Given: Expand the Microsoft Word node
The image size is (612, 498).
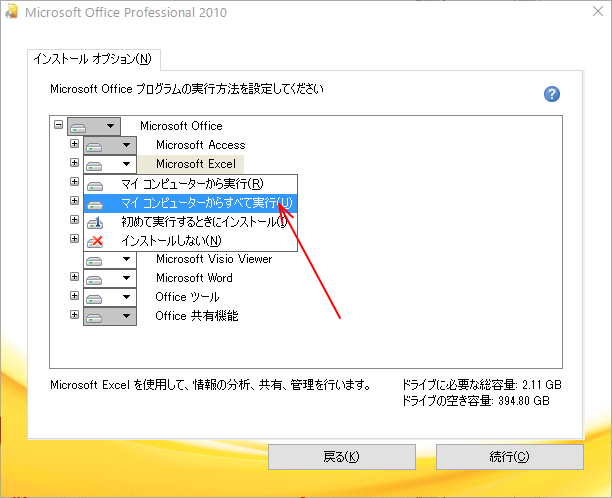Looking at the screenshot, I should (74, 277).
